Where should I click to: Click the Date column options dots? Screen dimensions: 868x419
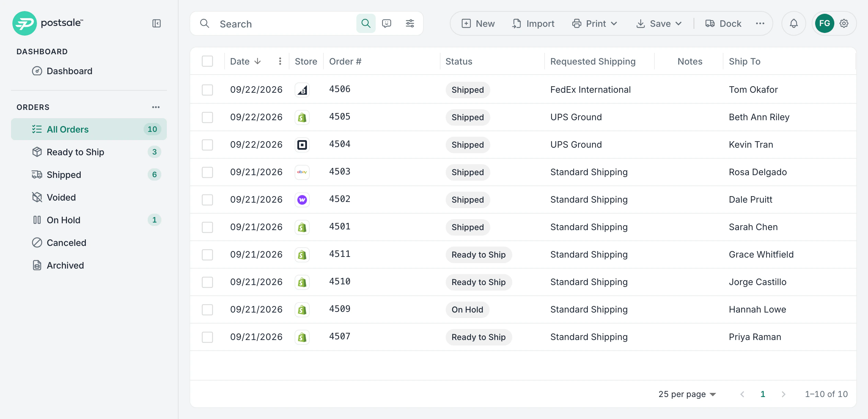[x=280, y=61]
